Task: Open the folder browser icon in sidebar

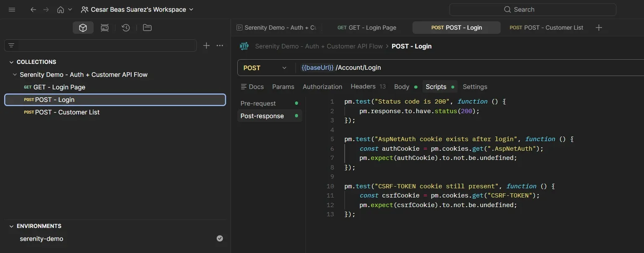Action: pyautogui.click(x=147, y=28)
